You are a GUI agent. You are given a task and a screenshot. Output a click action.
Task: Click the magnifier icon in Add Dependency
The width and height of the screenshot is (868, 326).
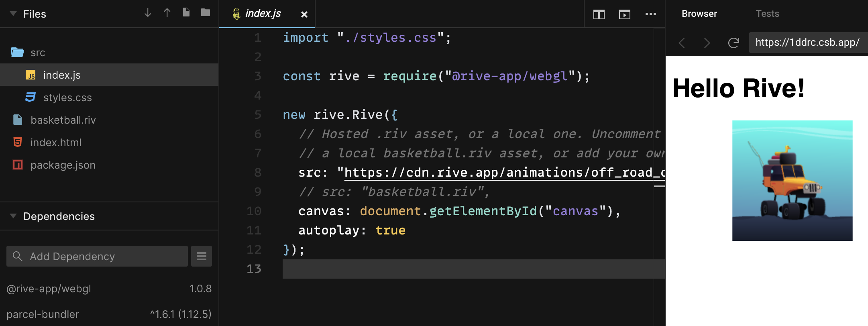(17, 256)
